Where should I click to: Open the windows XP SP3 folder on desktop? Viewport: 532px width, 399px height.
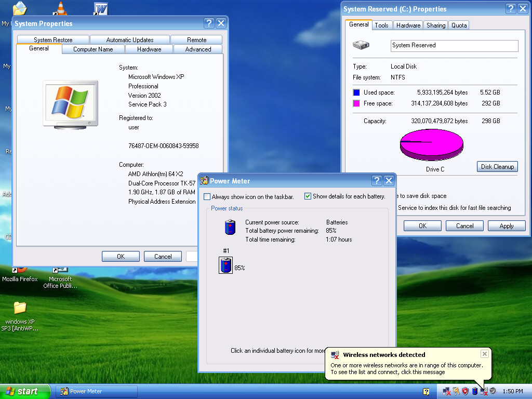(x=20, y=316)
